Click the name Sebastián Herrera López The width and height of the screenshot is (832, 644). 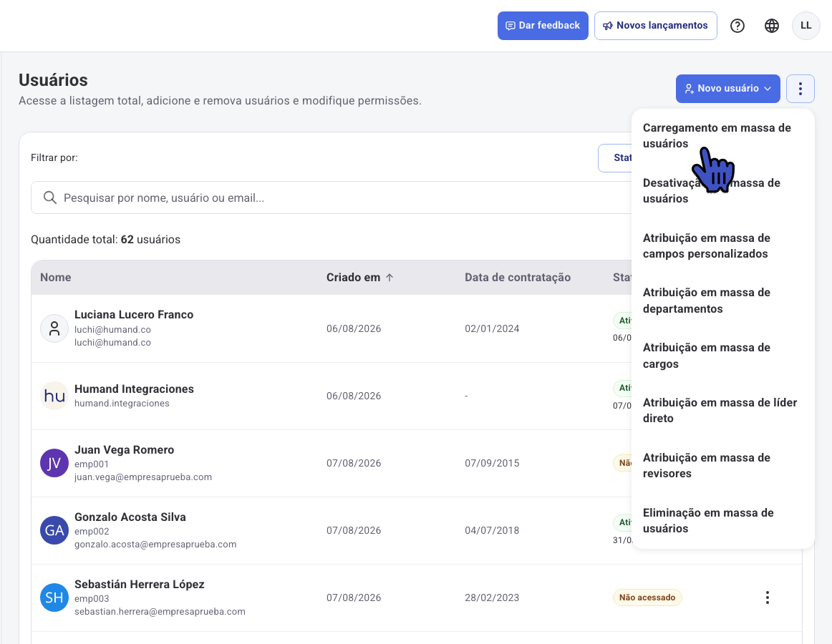[x=140, y=585]
